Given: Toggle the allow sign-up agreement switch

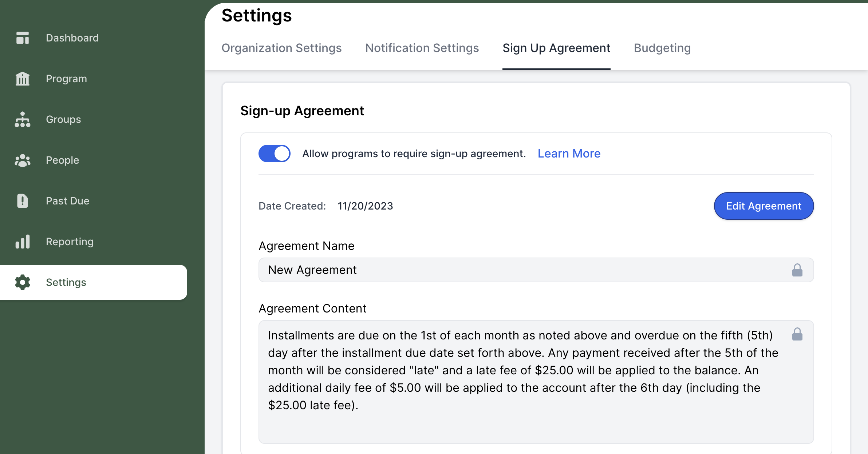Looking at the screenshot, I should point(275,154).
